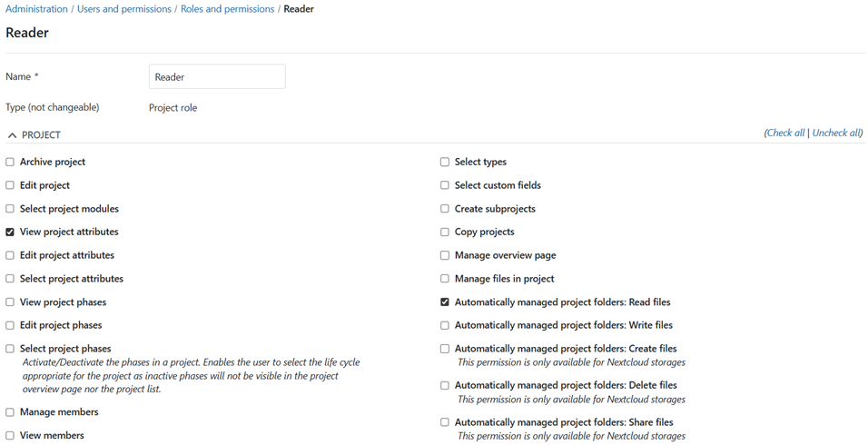Edit the Name input field
The width and height of the screenshot is (868, 445).
click(217, 77)
